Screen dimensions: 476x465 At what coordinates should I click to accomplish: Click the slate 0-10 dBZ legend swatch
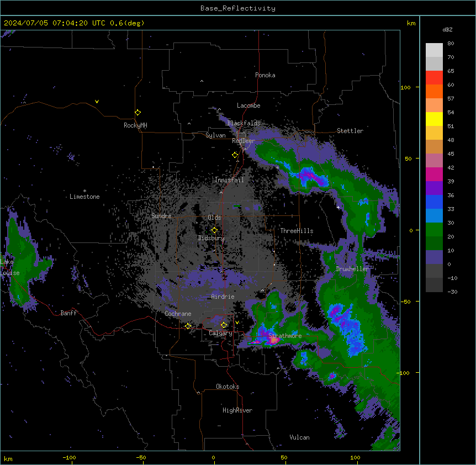(x=434, y=257)
